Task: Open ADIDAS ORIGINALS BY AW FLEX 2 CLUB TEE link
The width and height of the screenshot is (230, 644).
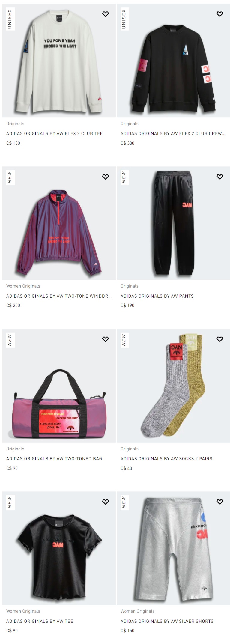Action: (x=55, y=133)
